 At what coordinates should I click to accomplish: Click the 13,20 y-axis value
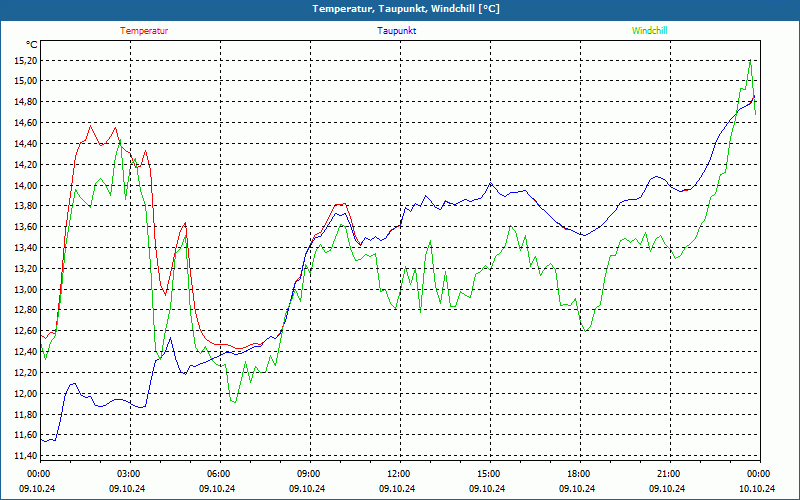tap(27, 268)
